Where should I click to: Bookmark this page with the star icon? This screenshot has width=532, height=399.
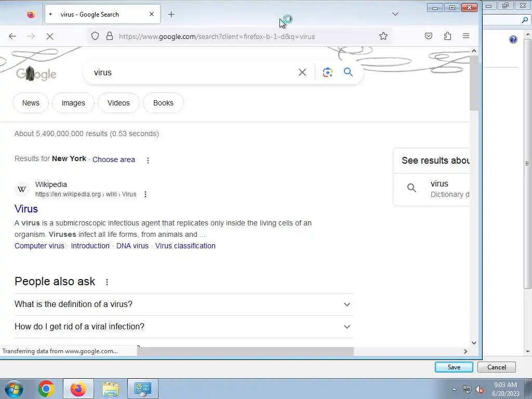383,36
